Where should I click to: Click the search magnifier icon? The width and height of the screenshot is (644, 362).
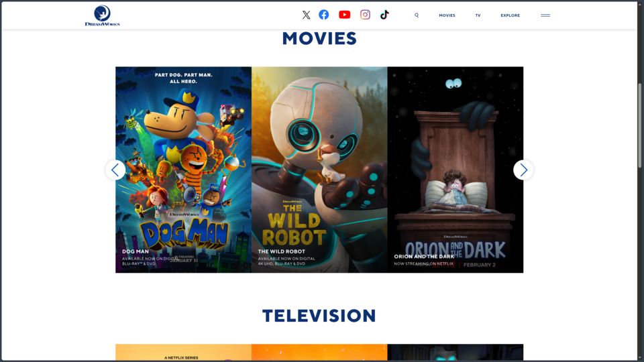(x=417, y=15)
